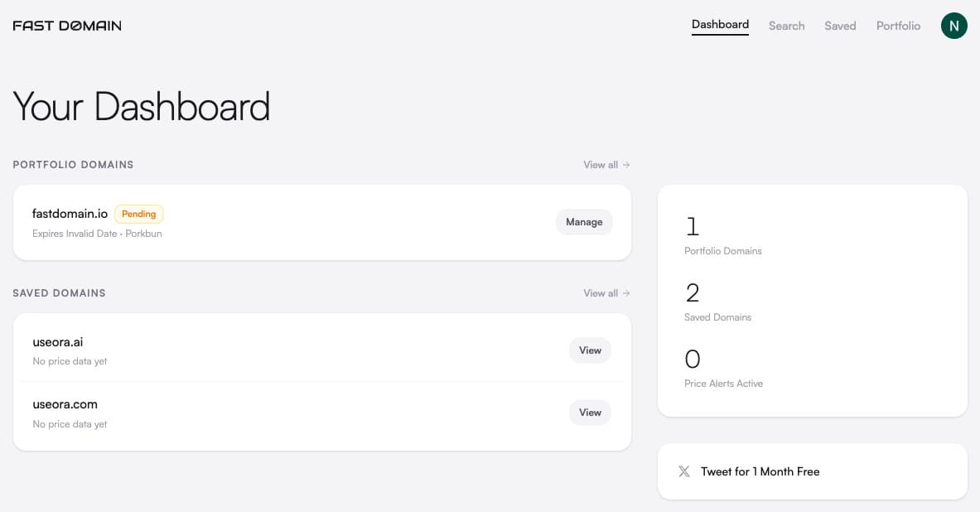Viewport: 980px width, 512px height.
Task: Switch to the Search tab
Action: tap(786, 26)
